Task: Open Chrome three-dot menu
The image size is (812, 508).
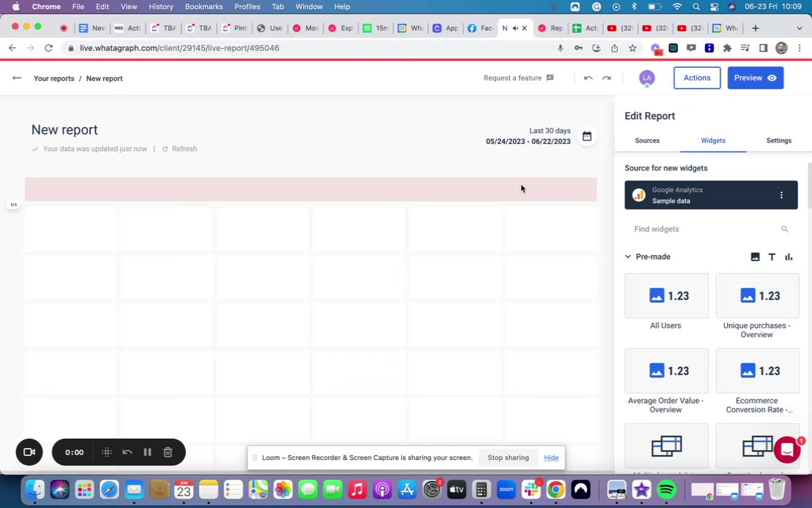Action: tap(799, 48)
